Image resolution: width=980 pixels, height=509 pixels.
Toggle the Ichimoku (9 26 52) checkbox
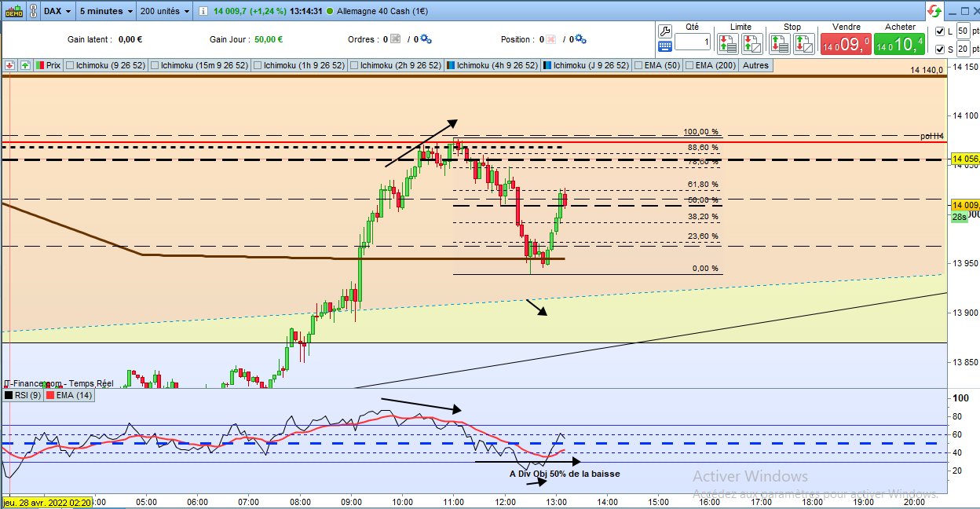pos(71,65)
